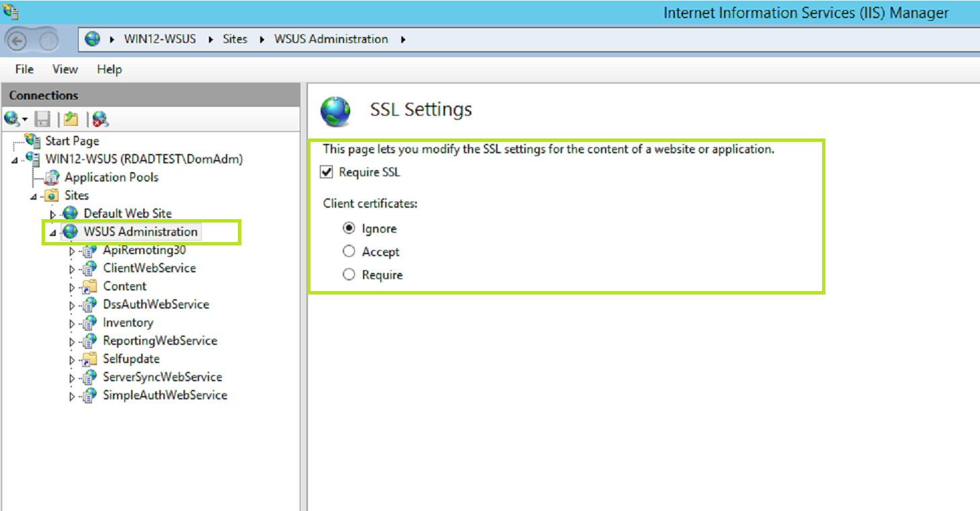Open the dropdown arrow before WIN12-WSUS breadcrumb
Viewport: 980px width, 511px height.
[112, 39]
